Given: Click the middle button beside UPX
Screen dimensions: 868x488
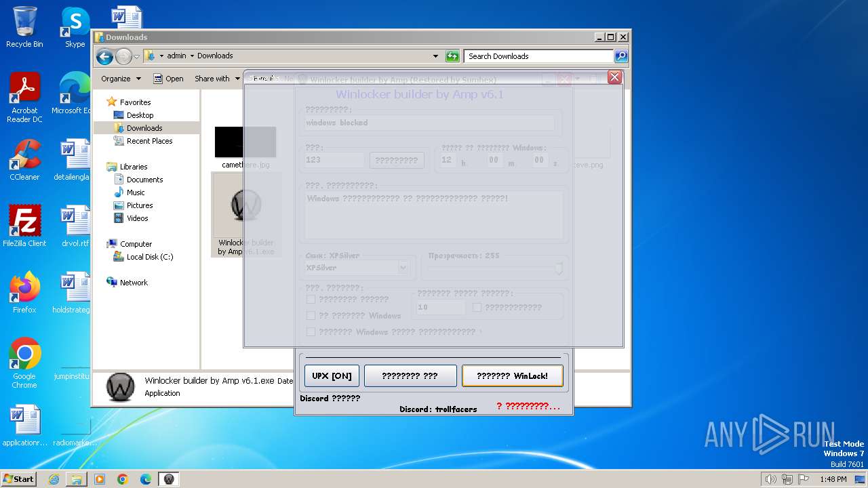Looking at the screenshot, I should click(410, 375).
